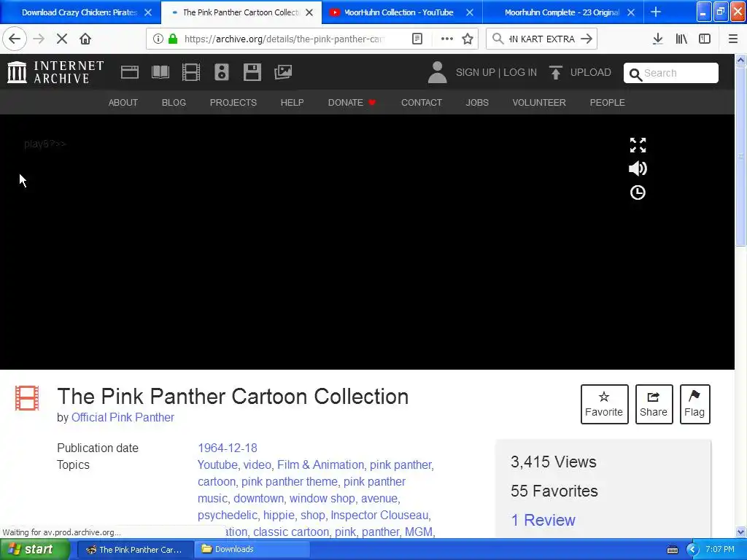747x560 pixels.
Task: Open the 1 Review link
Action: coord(543,520)
